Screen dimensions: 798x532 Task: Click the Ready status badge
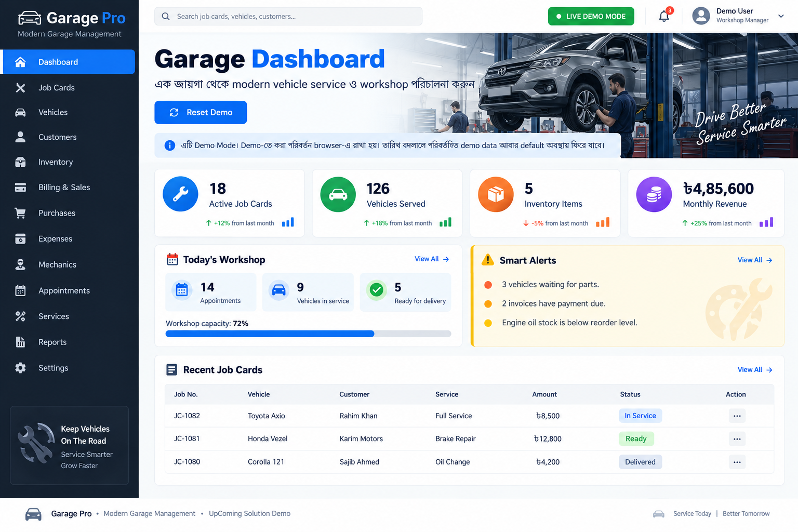[x=636, y=439]
